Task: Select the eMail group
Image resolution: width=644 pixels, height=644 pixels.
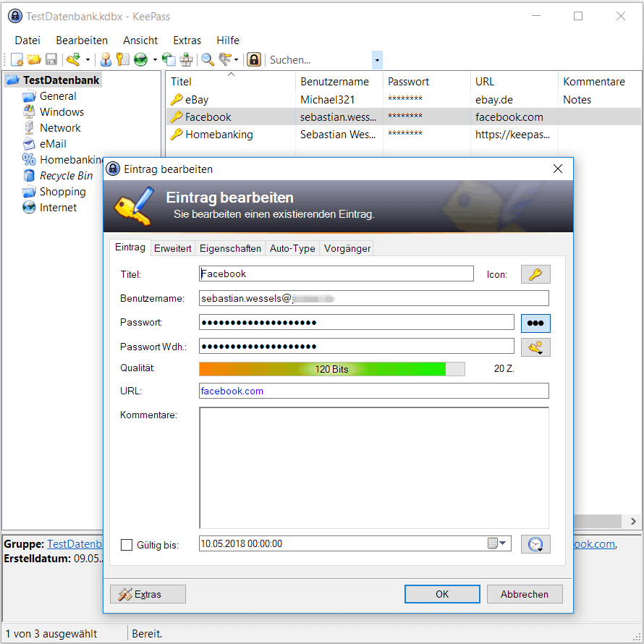Action: click(x=53, y=144)
